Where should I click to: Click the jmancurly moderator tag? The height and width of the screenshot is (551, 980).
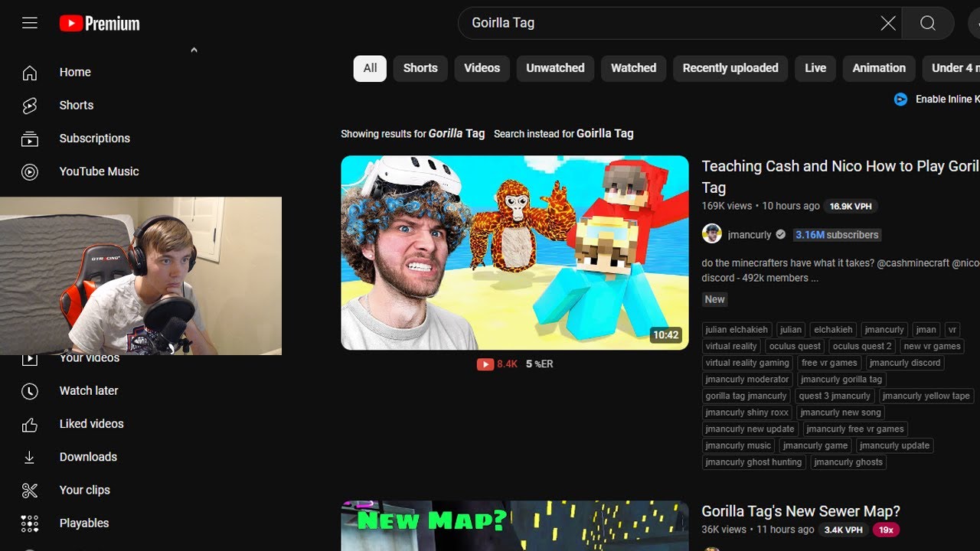747,380
